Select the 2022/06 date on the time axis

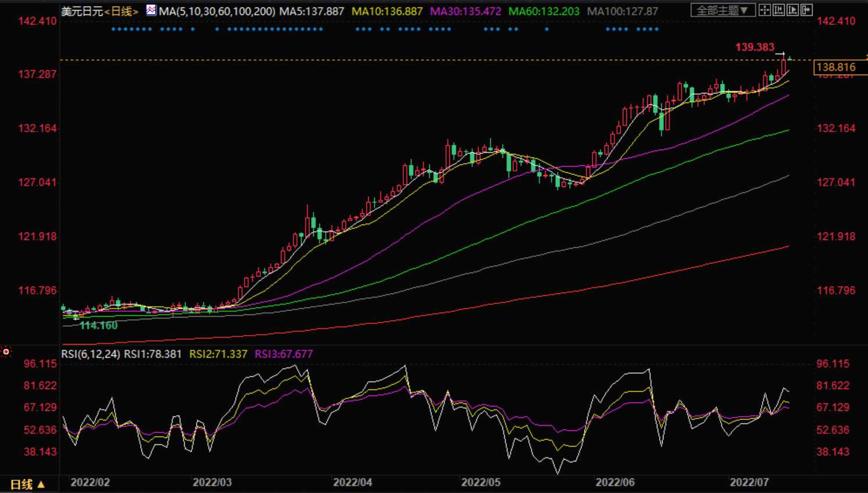(x=615, y=482)
